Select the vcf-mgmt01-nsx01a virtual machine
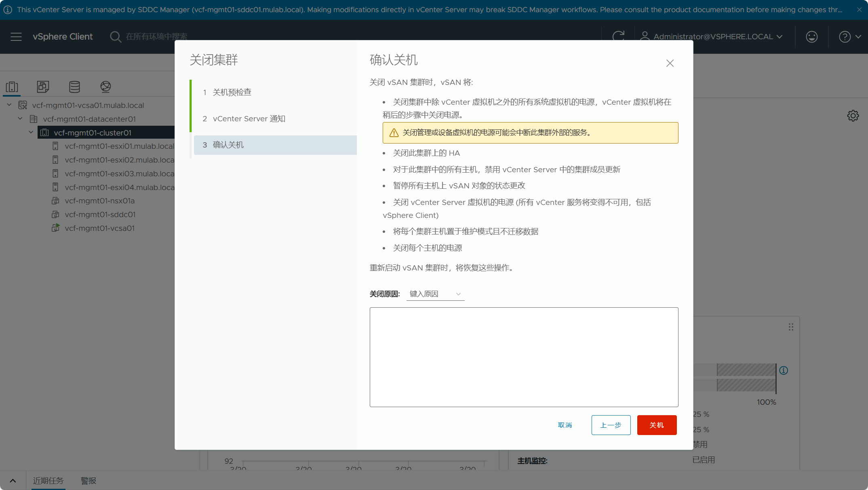Image resolution: width=868 pixels, height=490 pixels. tap(99, 201)
